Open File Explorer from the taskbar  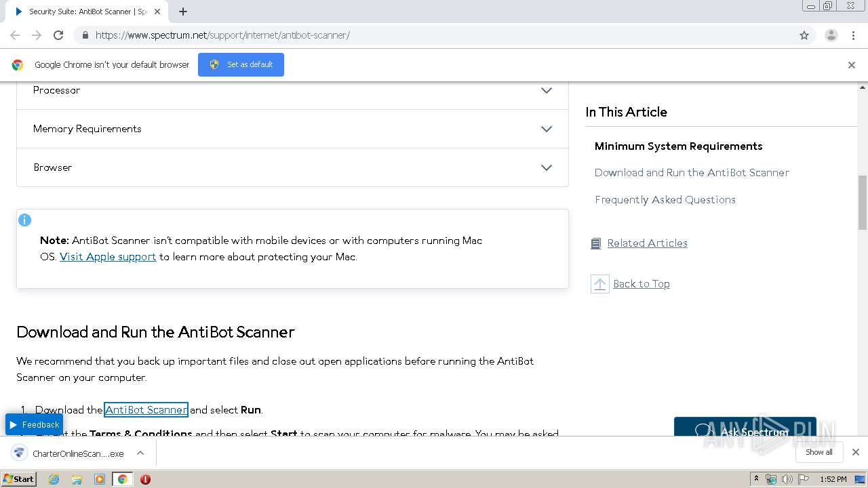tap(77, 479)
